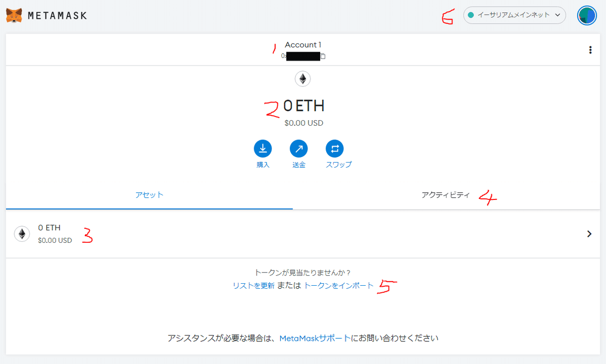The image size is (606, 364).
Task: Click the 購入 (buy) download icon button
Action: 263,149
